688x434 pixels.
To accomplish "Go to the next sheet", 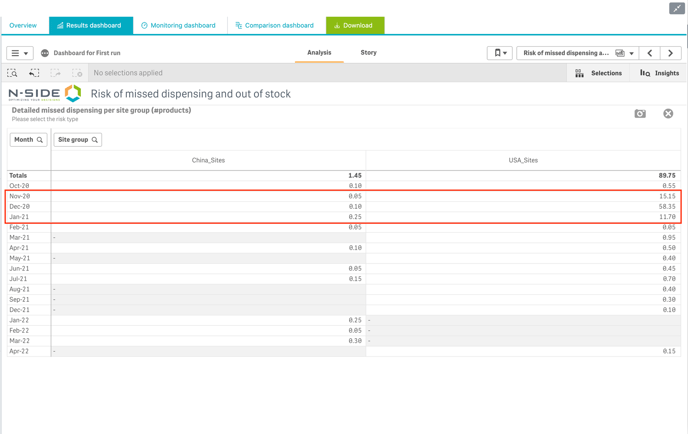I will 670,53.
